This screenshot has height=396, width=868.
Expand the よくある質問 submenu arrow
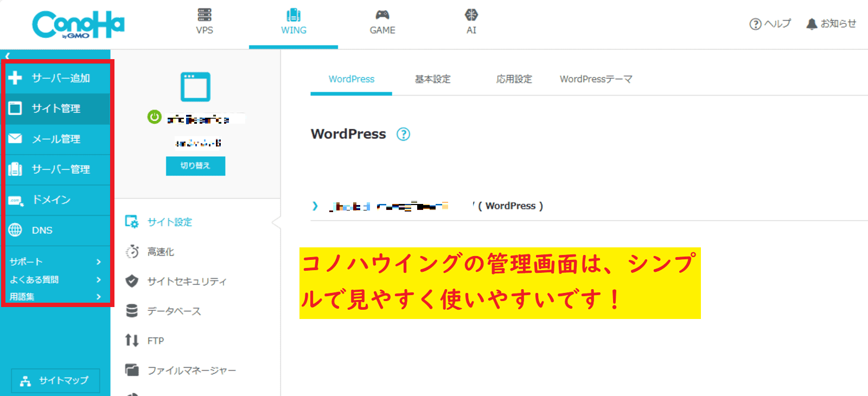click(99, 279)
